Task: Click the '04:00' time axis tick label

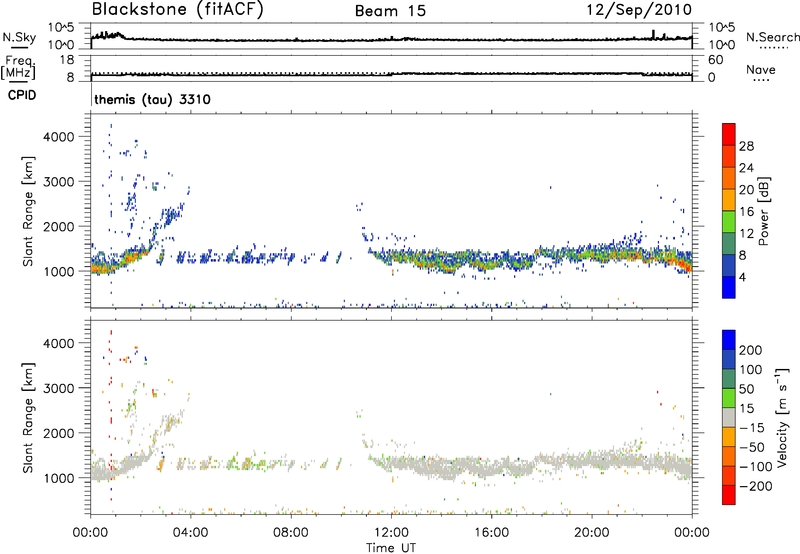Action: tap(190, 533)
